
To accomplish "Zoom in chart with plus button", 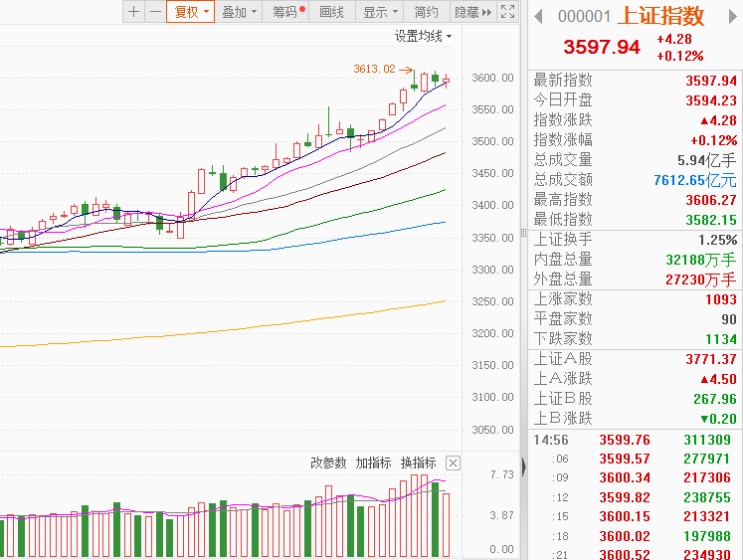I will pyautogui.click(x=133, y=11).
